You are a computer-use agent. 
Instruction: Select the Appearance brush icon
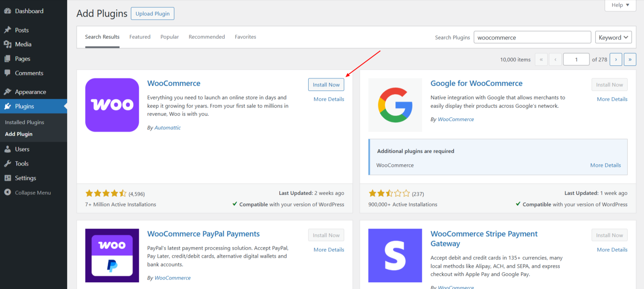[x=8, y=91]
